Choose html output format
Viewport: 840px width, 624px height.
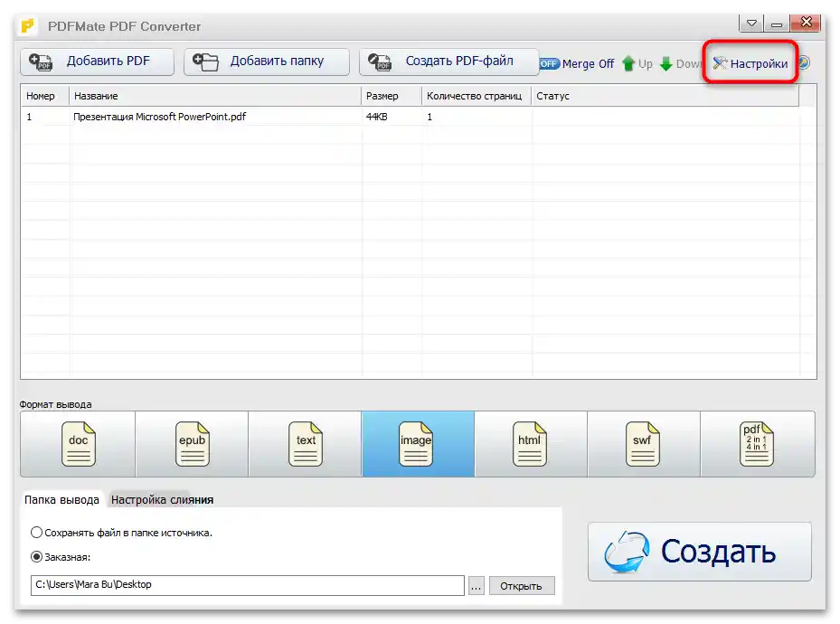pos(531,444)
